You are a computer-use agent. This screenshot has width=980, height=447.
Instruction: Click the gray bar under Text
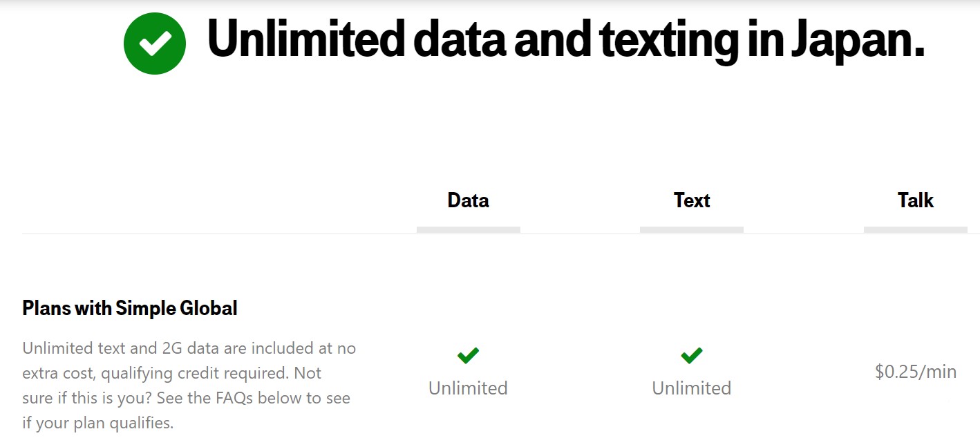pyautogui.click(x=692, y=229)
